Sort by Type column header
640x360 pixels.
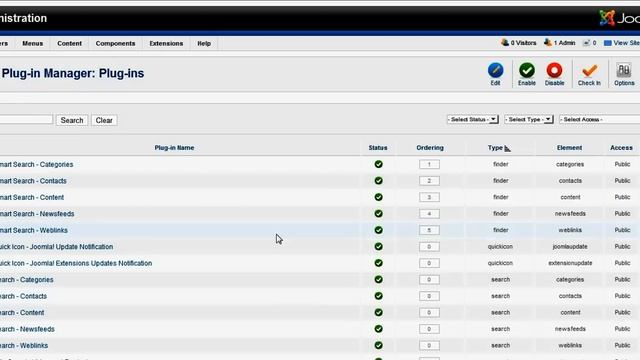[x=496, y=148]
